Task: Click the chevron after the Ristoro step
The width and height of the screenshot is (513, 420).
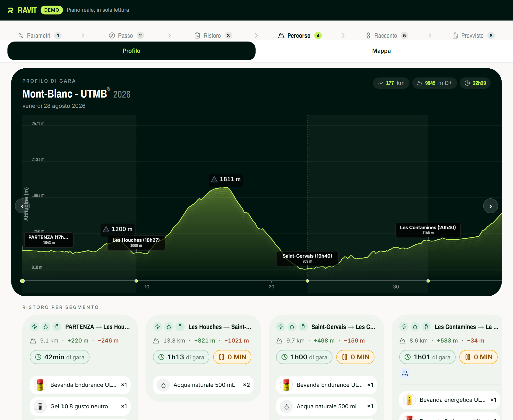Action: (x=256, y=35)
